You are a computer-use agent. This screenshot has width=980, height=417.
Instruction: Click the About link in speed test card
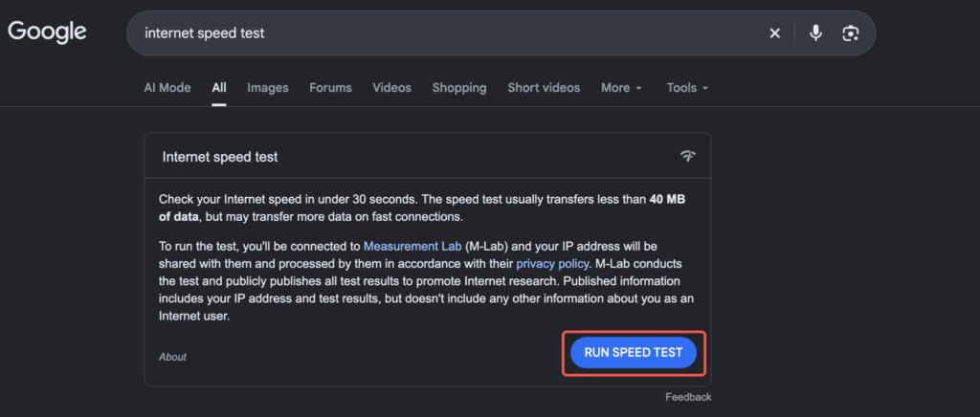click(172, 357)
